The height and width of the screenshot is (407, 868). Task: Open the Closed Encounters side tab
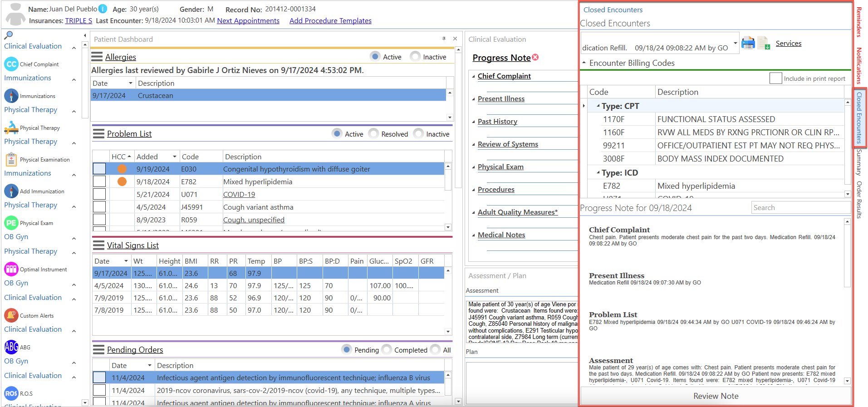pos(859,118)
